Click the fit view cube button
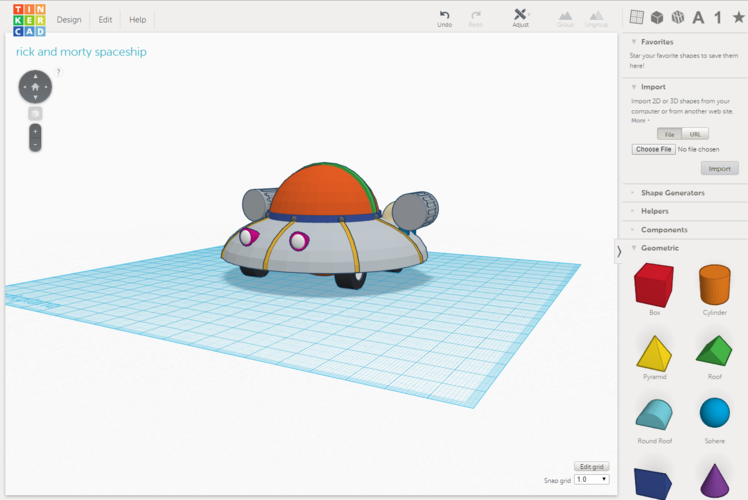 [x=35, y=114]
